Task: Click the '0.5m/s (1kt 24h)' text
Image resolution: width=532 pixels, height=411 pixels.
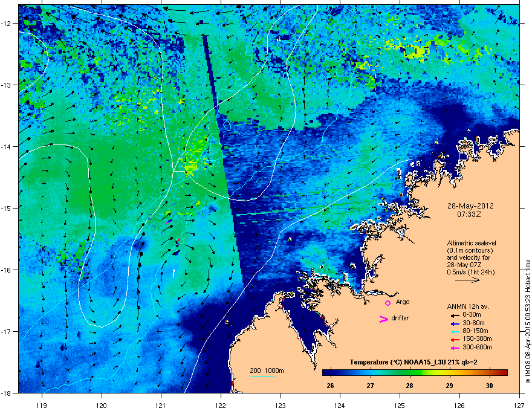Action: [x=470, y=272]
